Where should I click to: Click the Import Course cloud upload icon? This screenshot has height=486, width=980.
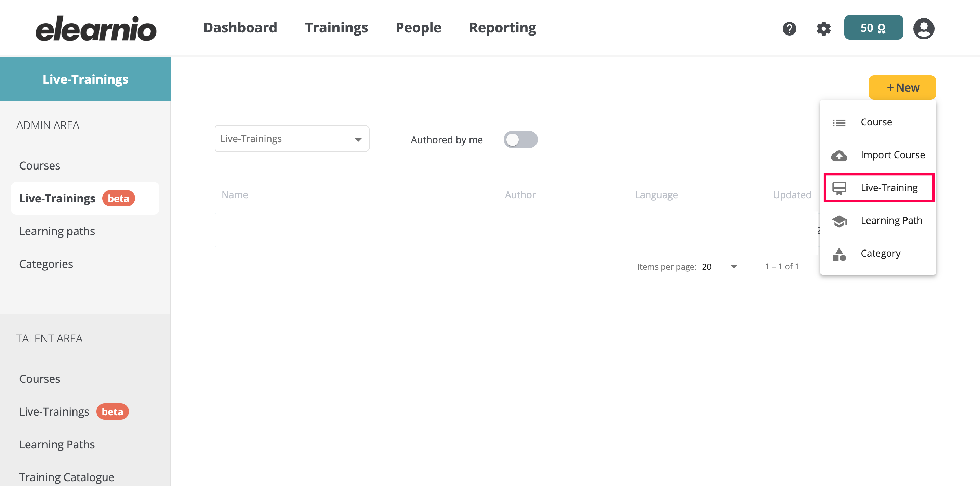click(x=839, y=155)
